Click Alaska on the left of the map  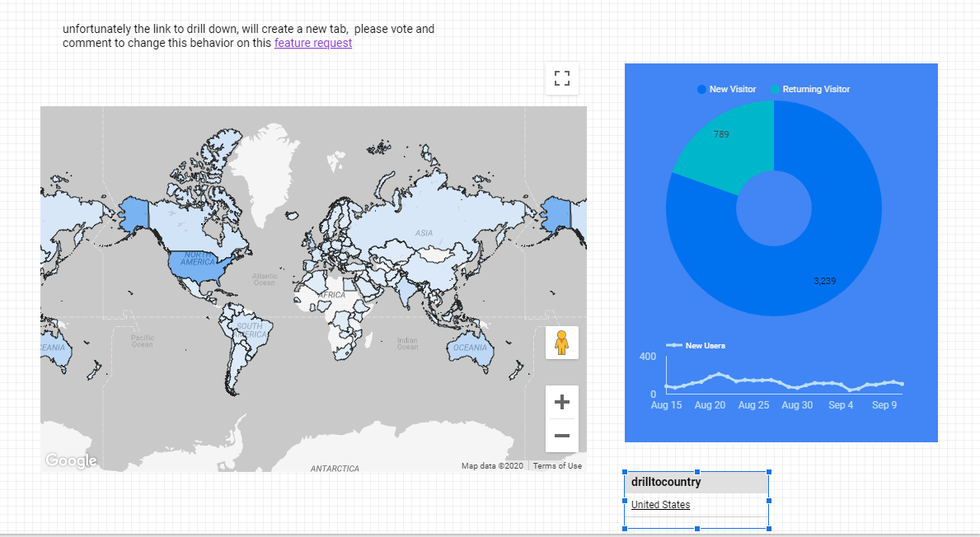[134, 214]
